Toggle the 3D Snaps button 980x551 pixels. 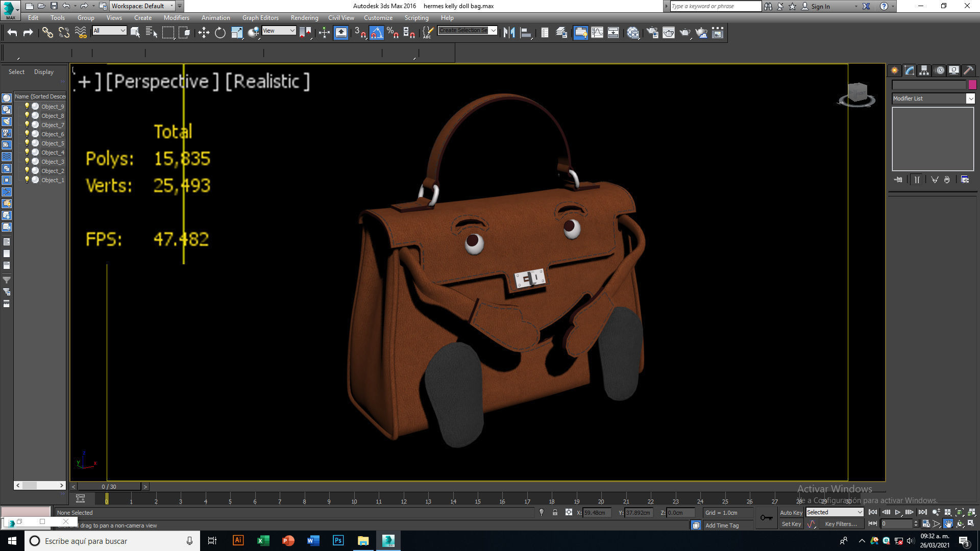click(x=360, y=33)
